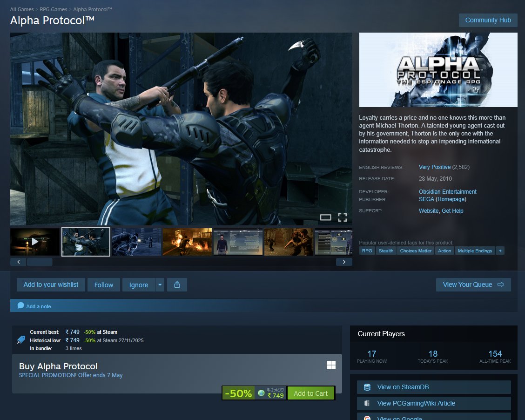
Task: Add Alpha Protocol to cart
Action: click(311, 393)
